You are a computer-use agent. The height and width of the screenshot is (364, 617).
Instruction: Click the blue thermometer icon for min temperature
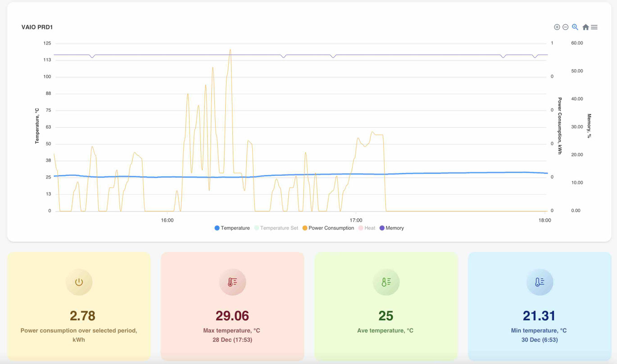(x=540, y=282)
